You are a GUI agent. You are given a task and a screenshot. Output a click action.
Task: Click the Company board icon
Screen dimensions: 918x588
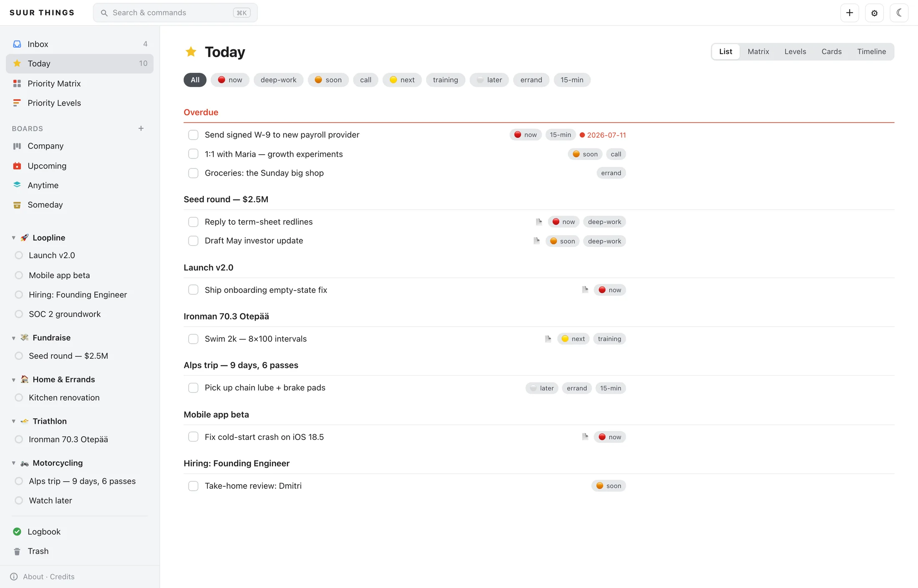[17, 146]
